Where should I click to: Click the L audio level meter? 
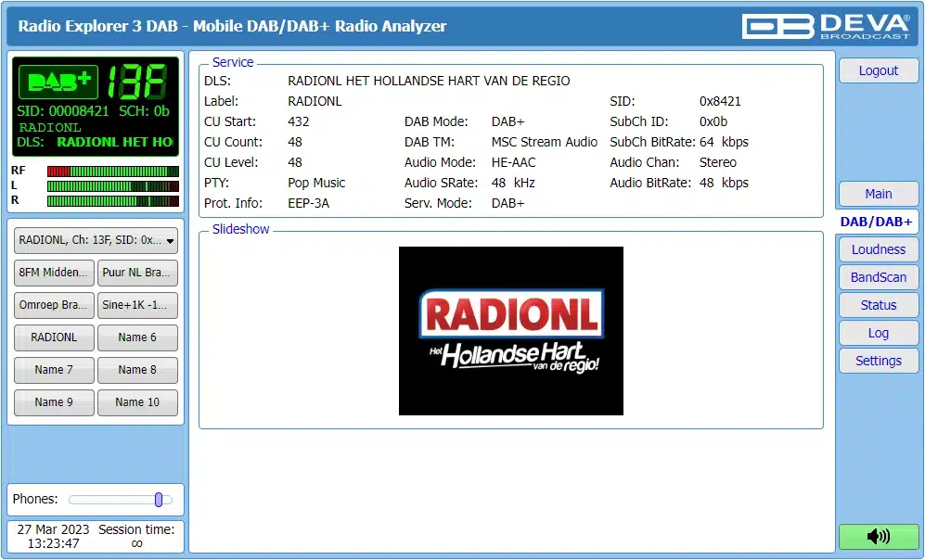[112, 186]
